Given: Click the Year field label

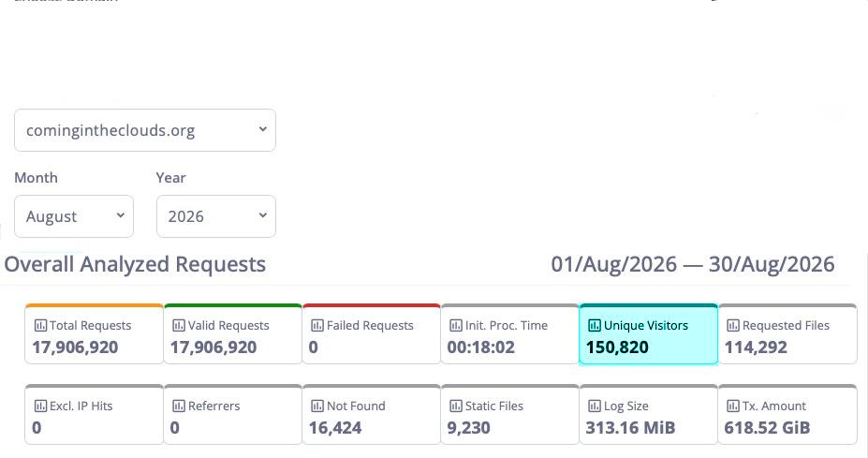Looking at the screenshot, I should pyautogui.click(x=171, y=178).
